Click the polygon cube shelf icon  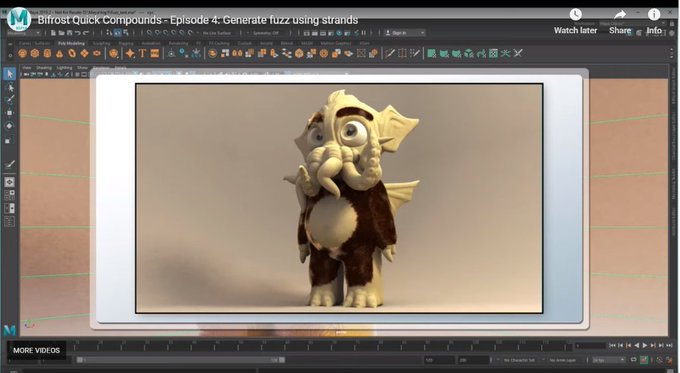pos(35,53)
